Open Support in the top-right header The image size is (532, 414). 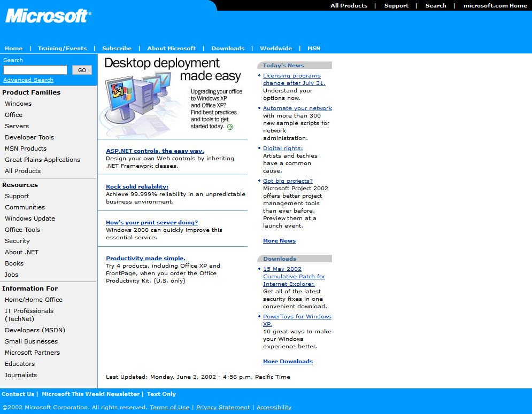[x=396, y=5]
